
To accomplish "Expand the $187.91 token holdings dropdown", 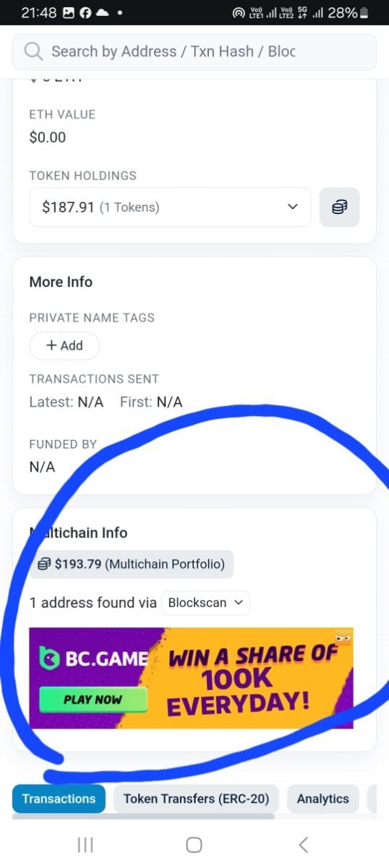I will tap(170, 208).
